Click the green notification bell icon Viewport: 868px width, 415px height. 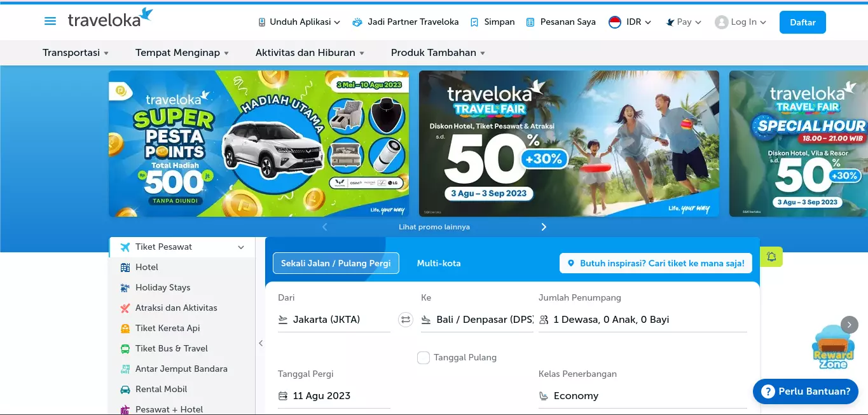771,257
